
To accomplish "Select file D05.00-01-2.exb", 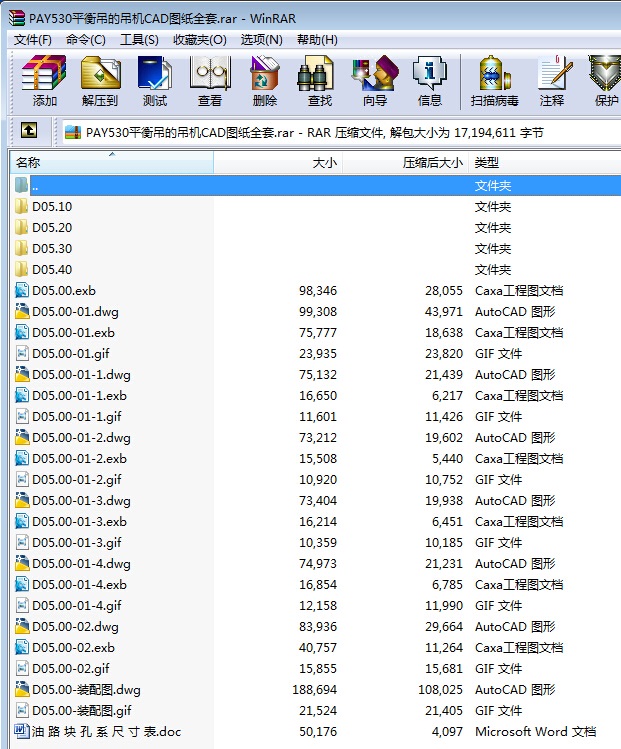I will coord(79,459).
